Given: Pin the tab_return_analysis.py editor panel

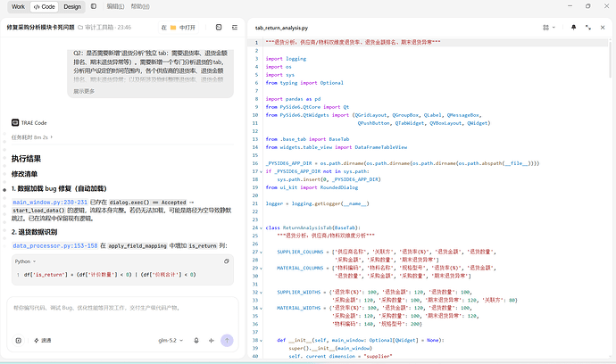Looking at the screenshot, I should coord(573,28).
